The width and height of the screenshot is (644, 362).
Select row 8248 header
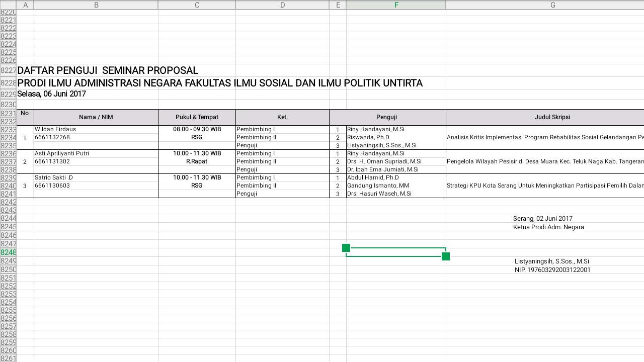pos(8,252)
